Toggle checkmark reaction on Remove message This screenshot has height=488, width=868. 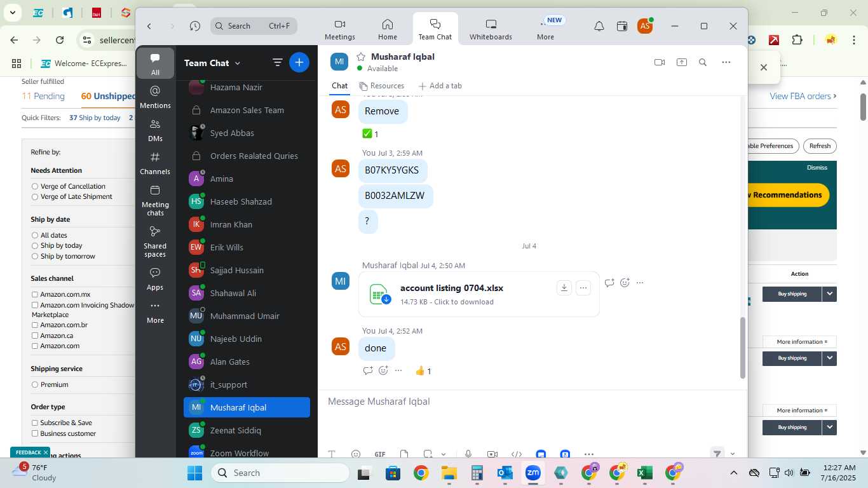coord(370,134)
